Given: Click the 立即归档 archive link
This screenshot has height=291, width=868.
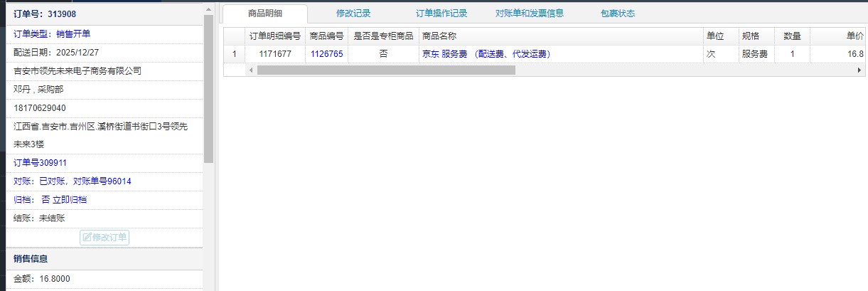Looking at the screenshot, I should tap(70, 200).
